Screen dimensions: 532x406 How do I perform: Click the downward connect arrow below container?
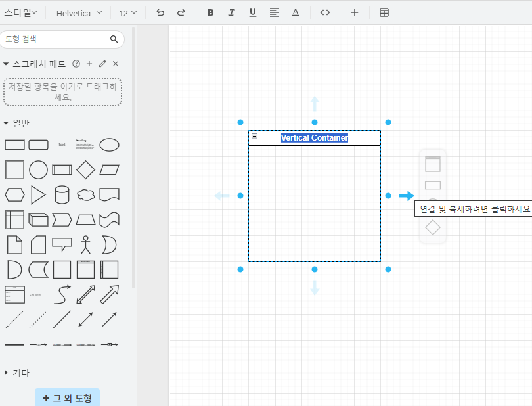point(315,288)
